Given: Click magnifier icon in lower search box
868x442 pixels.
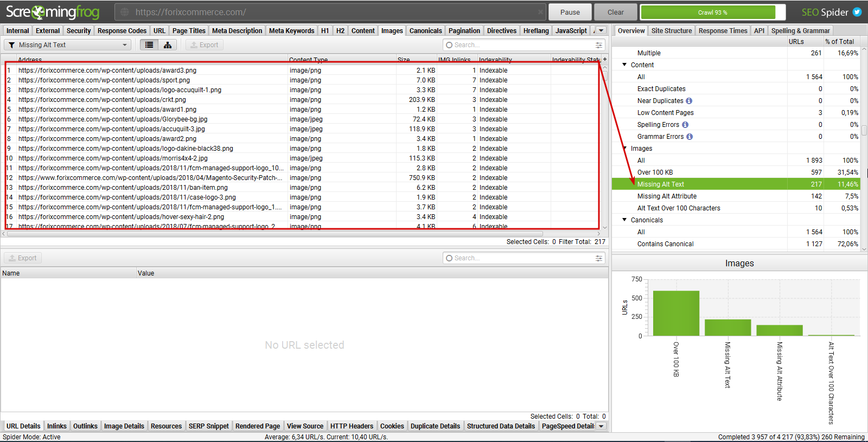Looking at the screenshot, I should 449,258.
